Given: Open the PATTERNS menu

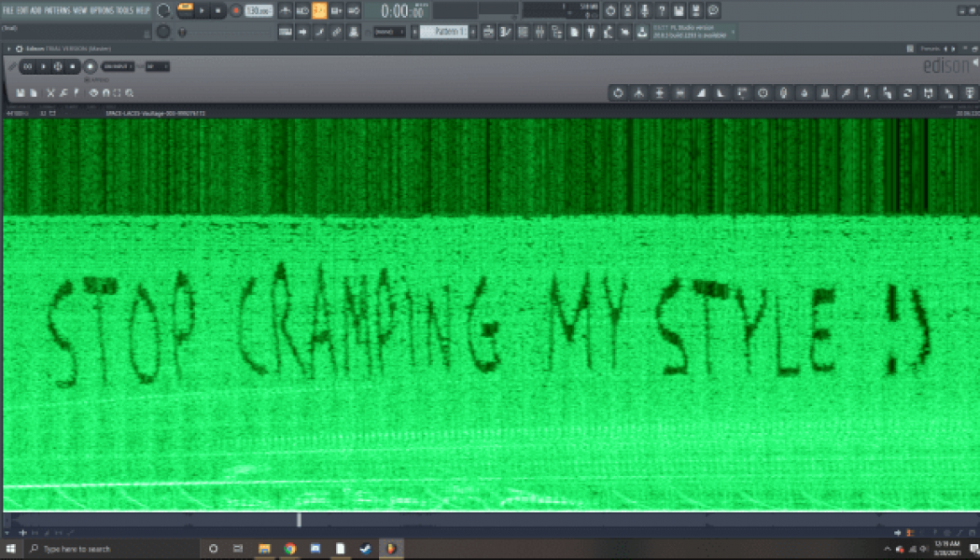Looking at the screenshot, I should point(57,9).
